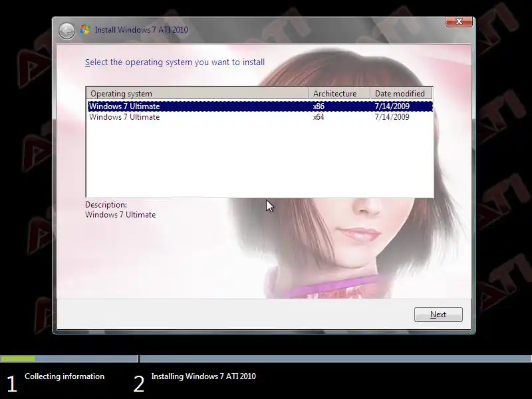
Task: Click the 7/14/2009 date in the x86 row
Action: pos(392,106)
